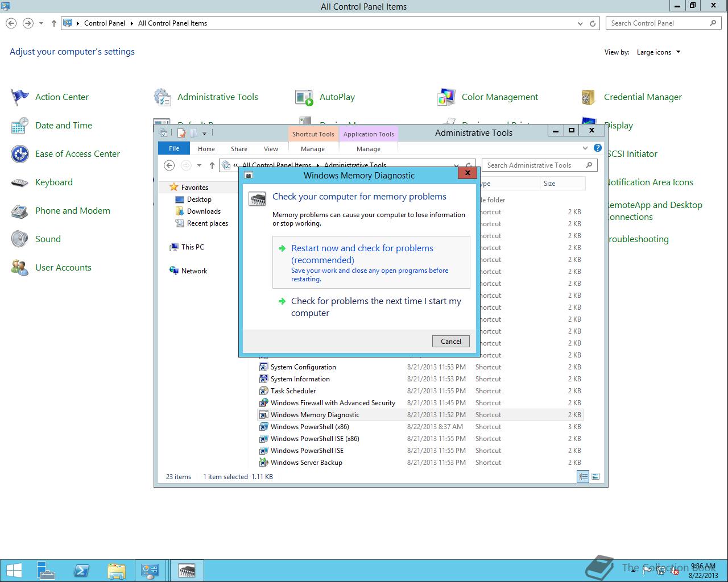728x582 pixels.
Task: Open View by Large icons dropdown
Action: 659,52
